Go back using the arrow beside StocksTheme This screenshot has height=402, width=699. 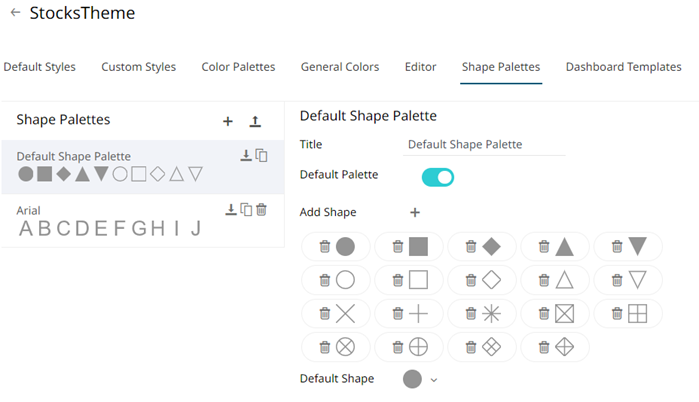(x=15, y=14)
